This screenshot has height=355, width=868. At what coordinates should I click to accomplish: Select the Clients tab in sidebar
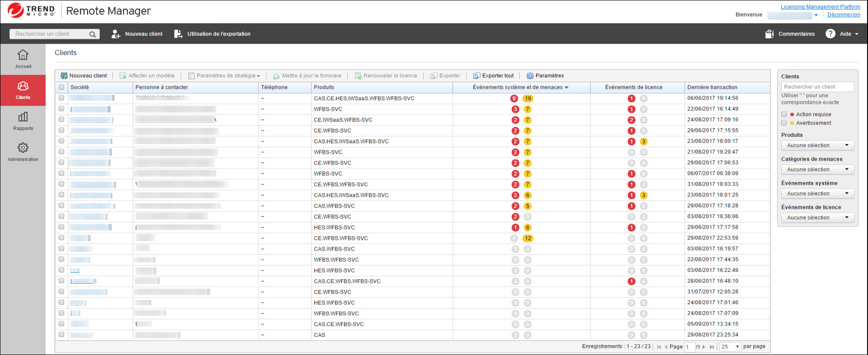coord(23,90)
